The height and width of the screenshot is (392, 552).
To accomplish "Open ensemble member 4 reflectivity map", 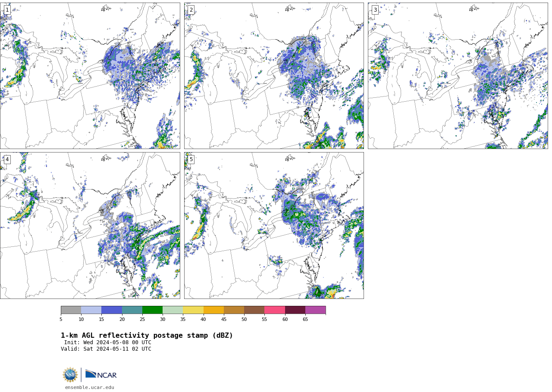I will [x=90, y=225].
